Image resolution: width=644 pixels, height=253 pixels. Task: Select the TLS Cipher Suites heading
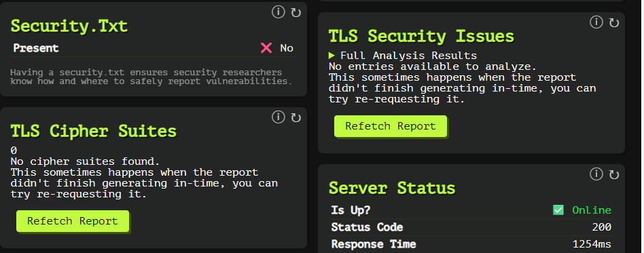(93, 131)
